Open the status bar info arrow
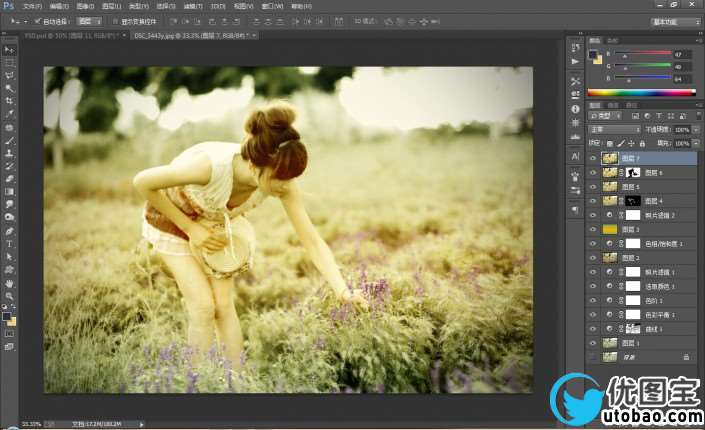The image size is (705, 430). pos(142,424)
